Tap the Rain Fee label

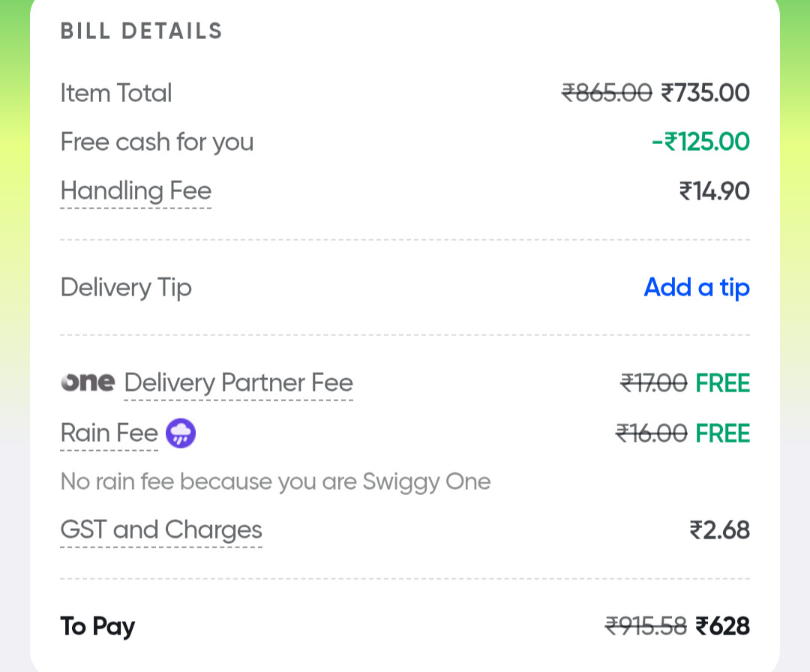pos(109,433)
